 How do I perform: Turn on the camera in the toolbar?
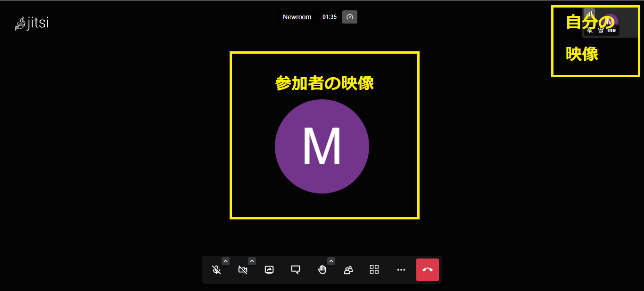point(243,270)
